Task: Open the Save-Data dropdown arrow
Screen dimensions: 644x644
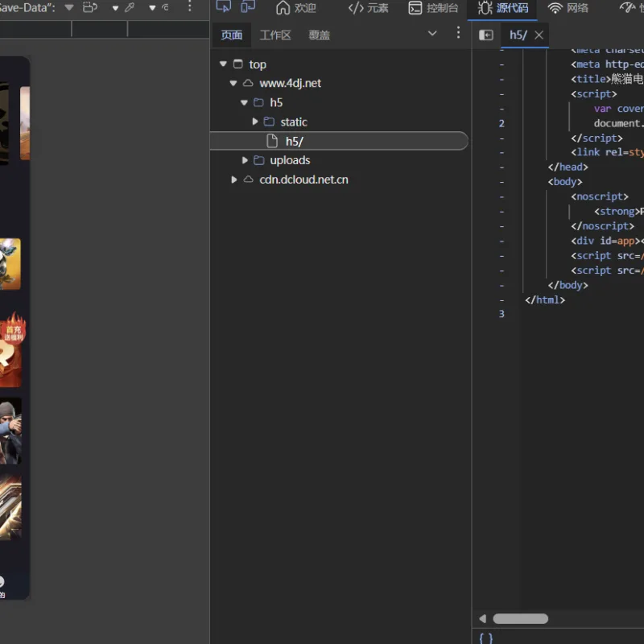Action: click(69, 7)
